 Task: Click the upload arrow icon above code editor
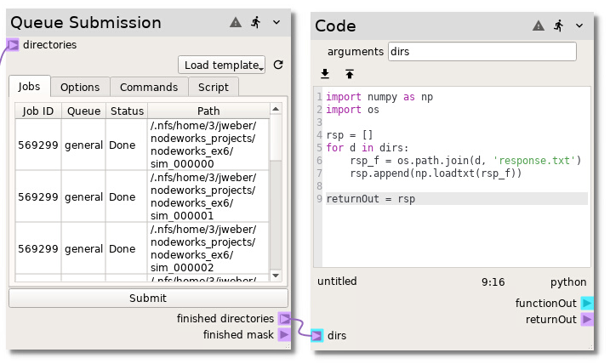pos(349,75)
